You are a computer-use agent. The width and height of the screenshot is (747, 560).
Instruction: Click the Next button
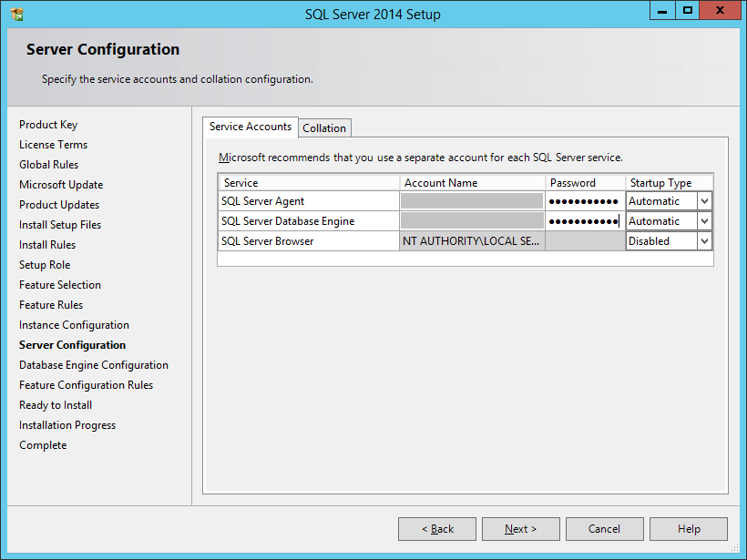520,529
